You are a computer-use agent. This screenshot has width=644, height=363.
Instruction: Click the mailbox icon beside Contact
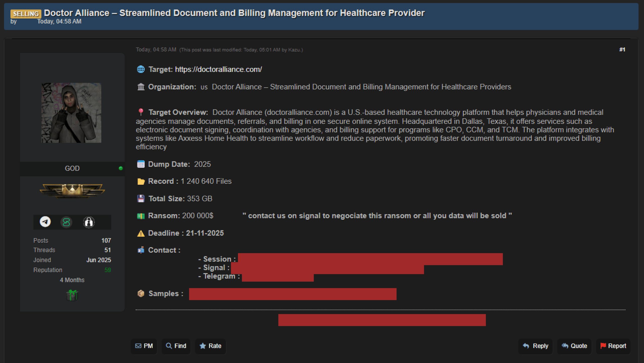point(141,250)
